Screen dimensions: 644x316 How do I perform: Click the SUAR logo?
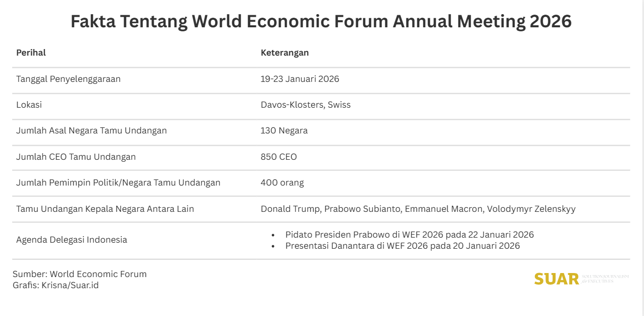pyautogui.click(x=557, y=279)
